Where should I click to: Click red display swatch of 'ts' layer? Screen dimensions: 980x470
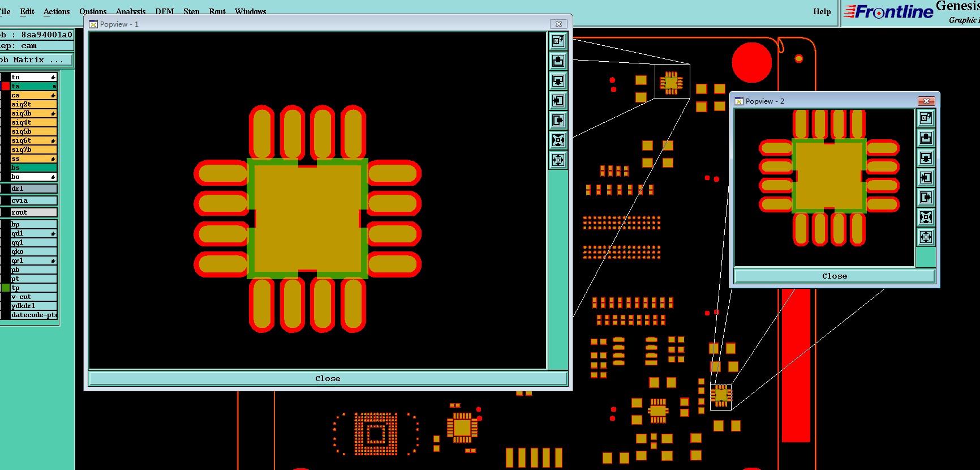[6, 86]
